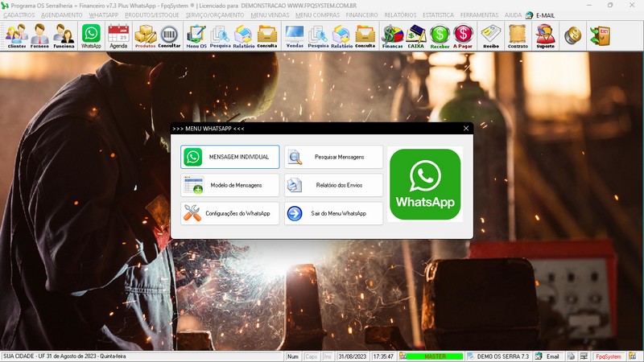This screenshot has width=644, height=362.
Task: Open the AGENDAMENTO menu
Action: (62, 15)
